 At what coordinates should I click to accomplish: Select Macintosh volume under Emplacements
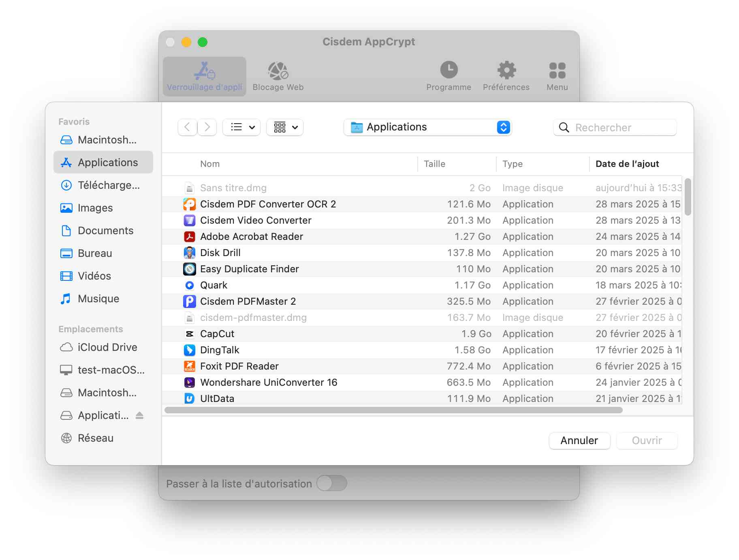tap(103, 393)
